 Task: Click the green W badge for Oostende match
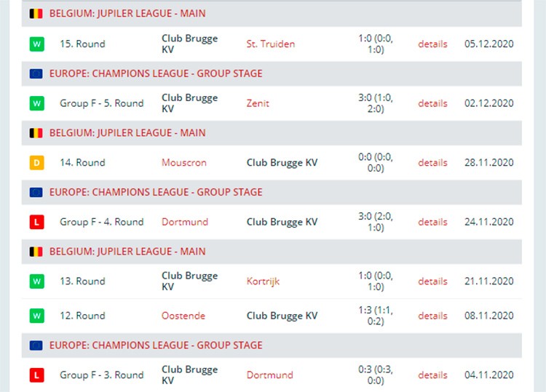(x=37, y=316)
